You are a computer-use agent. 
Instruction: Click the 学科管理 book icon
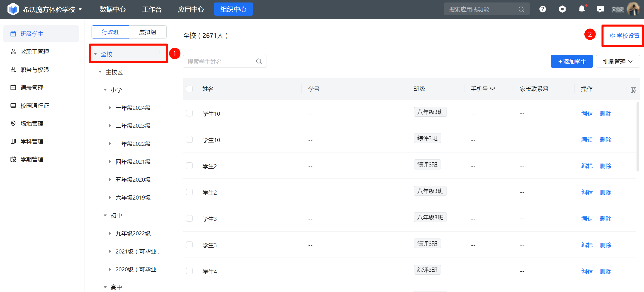13,141
